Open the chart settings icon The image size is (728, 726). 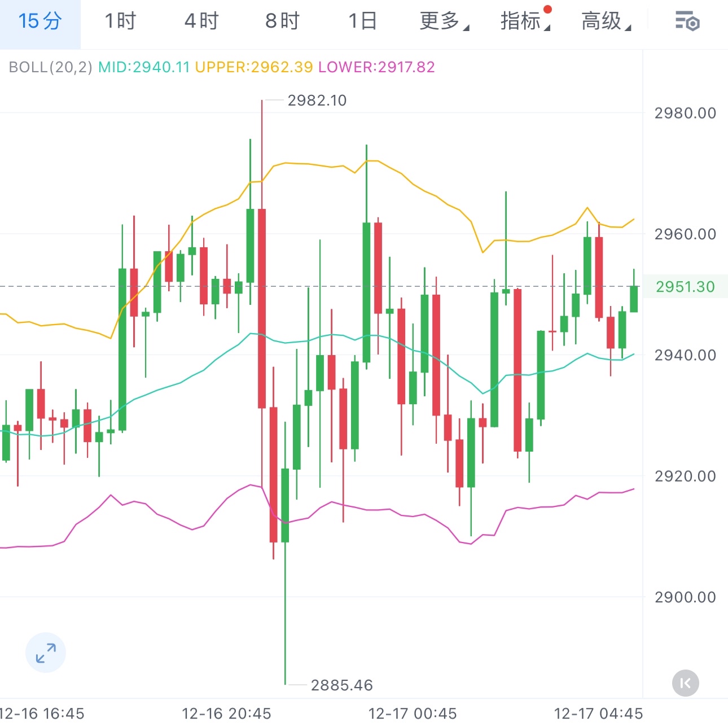[x=687, y=21]
